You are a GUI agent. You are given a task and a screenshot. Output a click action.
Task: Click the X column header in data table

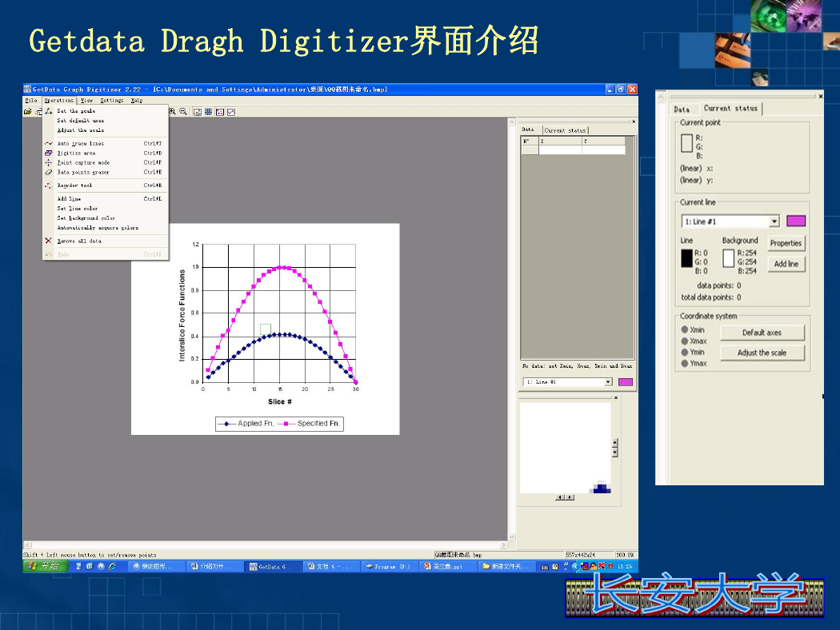(560, 142)
